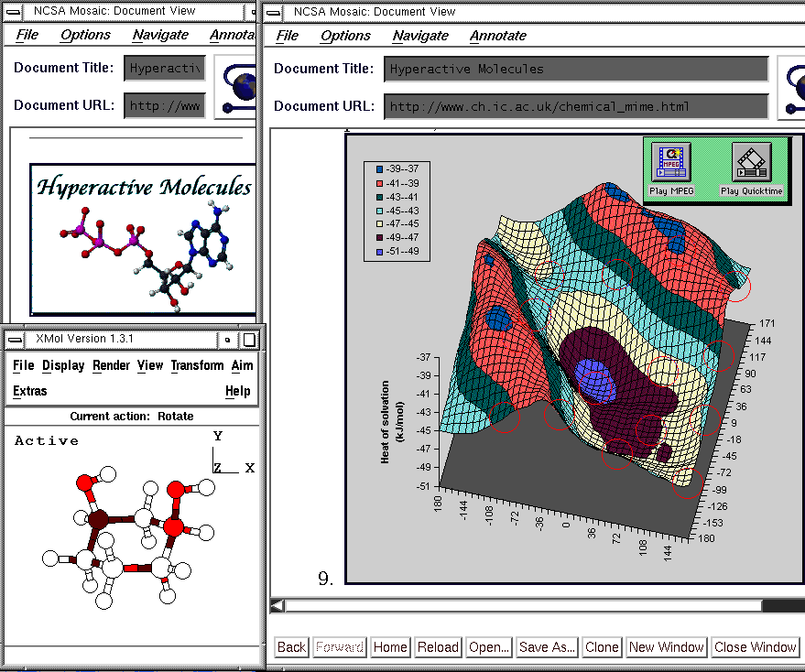
Task: Open the XMol Display menu
Action: [63, 365]
